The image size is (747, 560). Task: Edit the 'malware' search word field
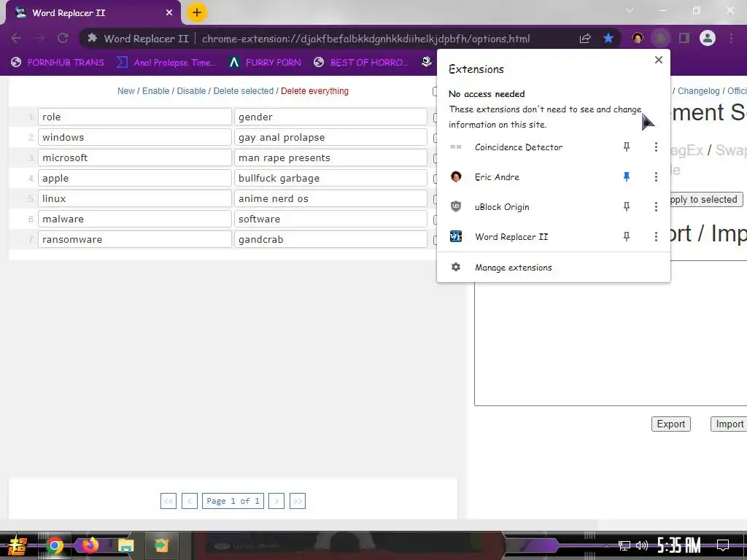coord(135,219)
